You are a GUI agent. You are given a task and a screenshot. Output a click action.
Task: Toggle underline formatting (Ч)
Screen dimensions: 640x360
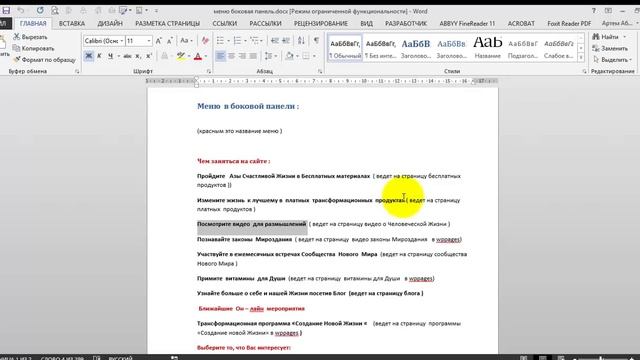pyautogui.click(x=110, y=56)
